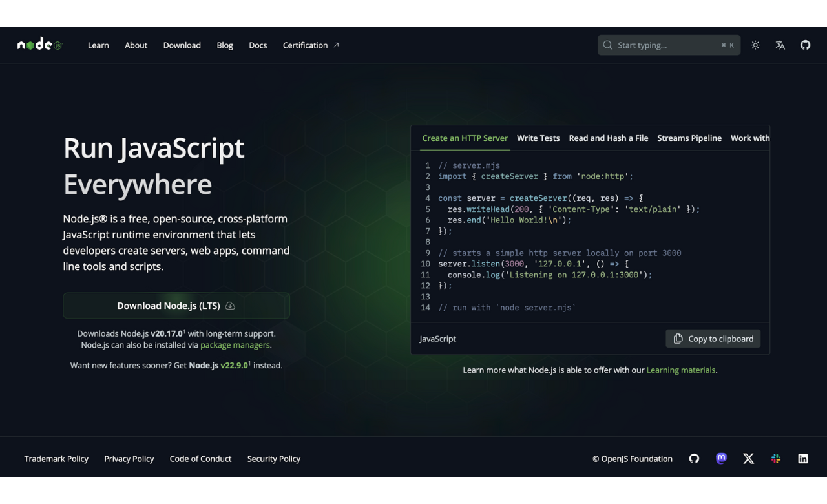Open the Mastodon icon in footer
Viewport: 827px width, 504px height.
click(722, 459)
